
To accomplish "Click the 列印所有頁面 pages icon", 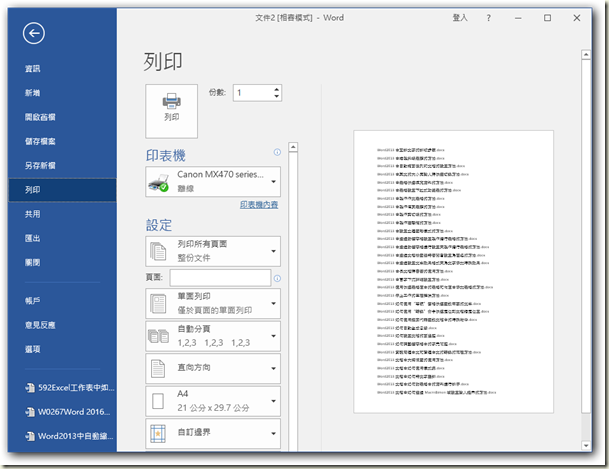I will coord(158,251).
